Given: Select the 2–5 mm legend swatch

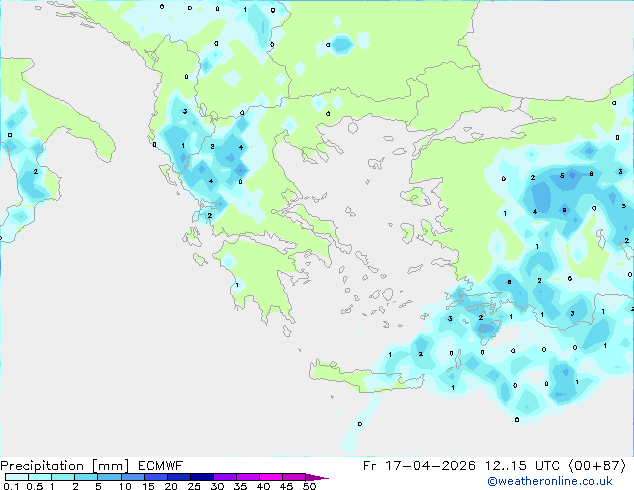Looking at the screenshot, I should pos(86,477).
